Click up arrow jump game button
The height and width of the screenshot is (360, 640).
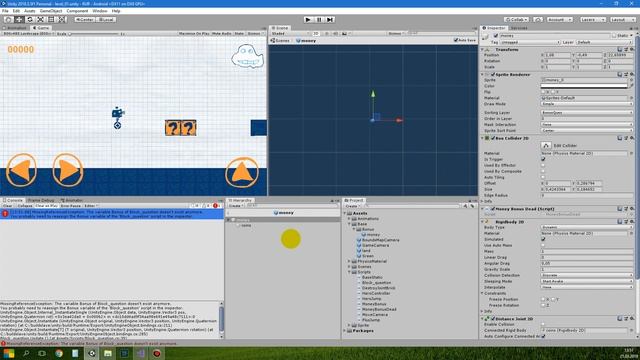coord(242,173)
